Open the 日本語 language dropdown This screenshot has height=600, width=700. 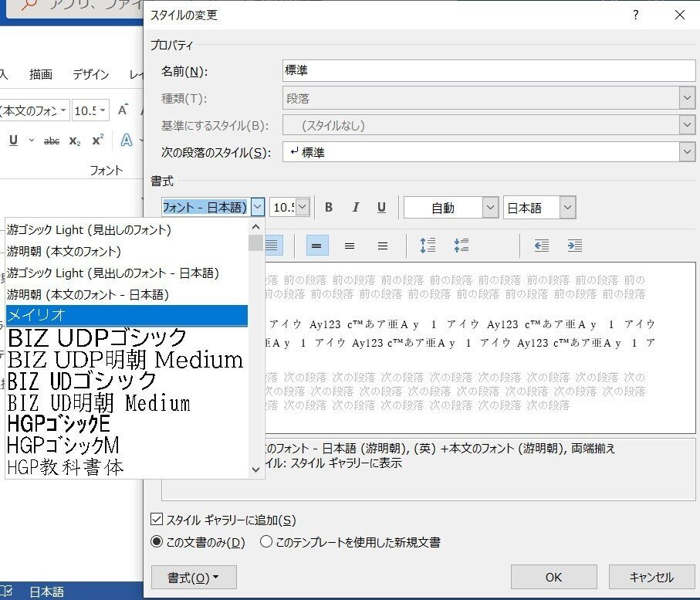pyautogui.click(x=567, y=207)
